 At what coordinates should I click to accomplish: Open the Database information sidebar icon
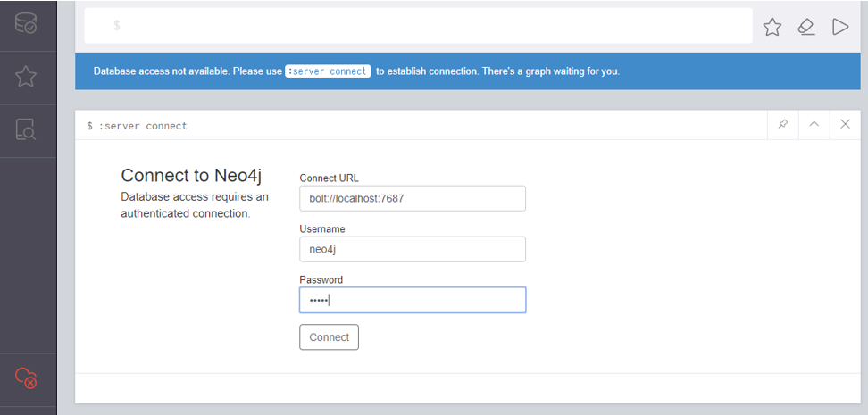(x=26, y=23)
